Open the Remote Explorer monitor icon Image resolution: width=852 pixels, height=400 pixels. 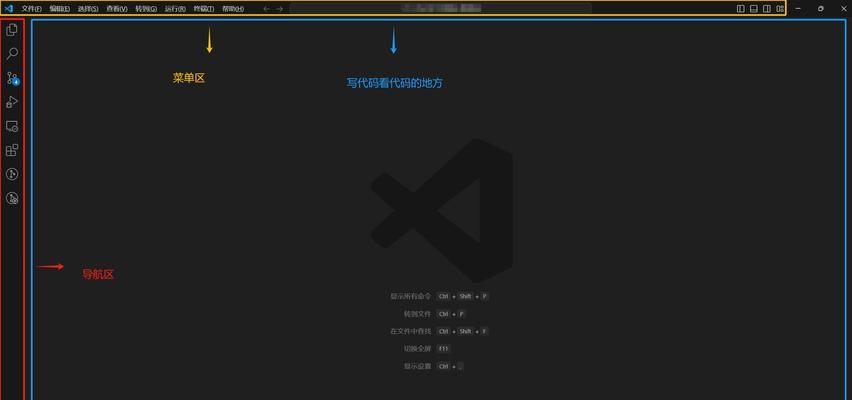click(x=12, y=126)
